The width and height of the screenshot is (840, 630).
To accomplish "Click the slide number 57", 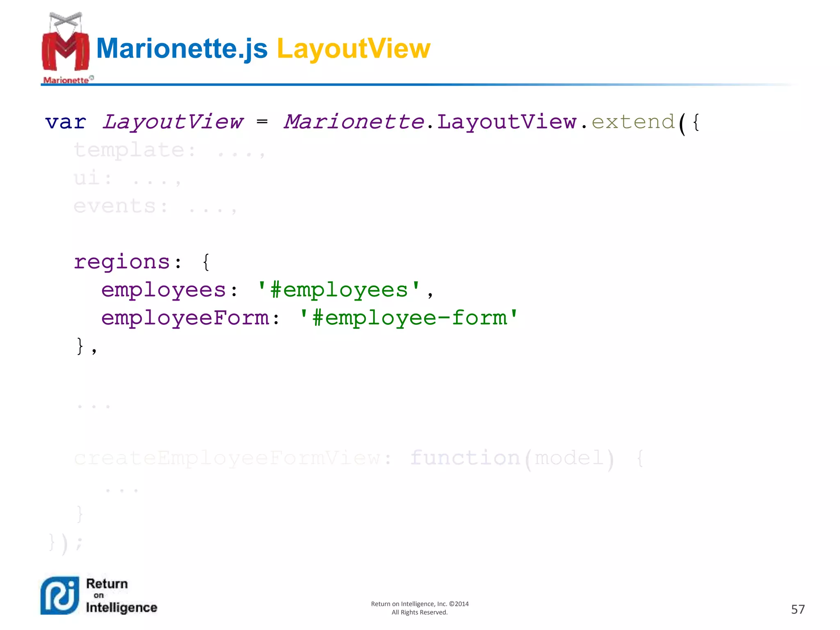I will click(x=798, y=609).
